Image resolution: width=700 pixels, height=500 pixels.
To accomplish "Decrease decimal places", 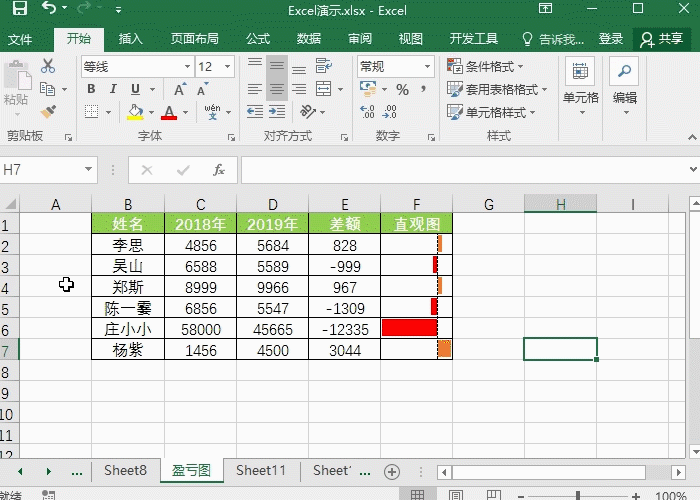I will click(389, 112).
